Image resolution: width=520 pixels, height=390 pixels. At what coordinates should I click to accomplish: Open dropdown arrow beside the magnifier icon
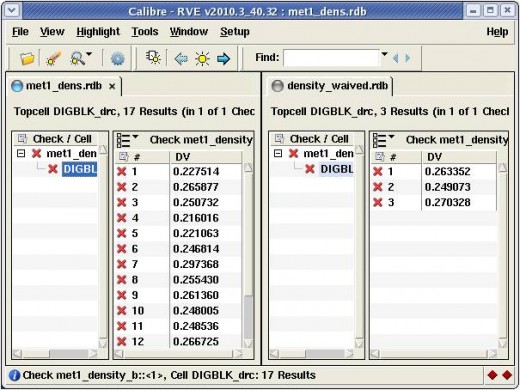(89, 54)
